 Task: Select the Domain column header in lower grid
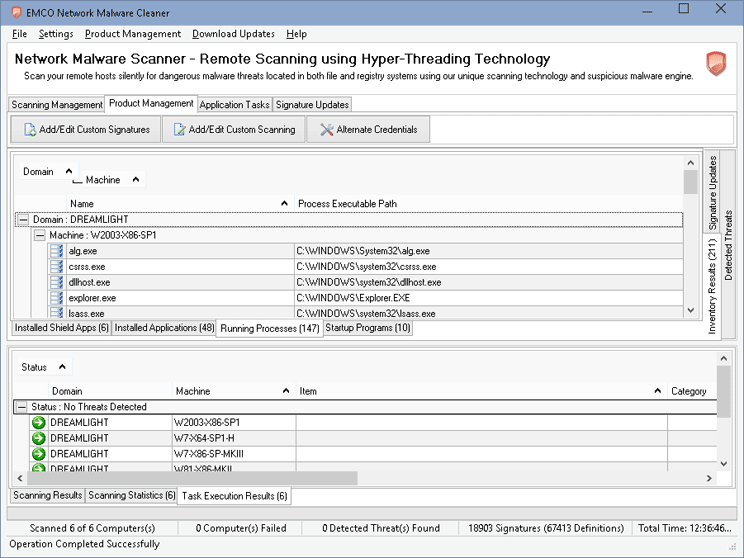click(110, 391)
